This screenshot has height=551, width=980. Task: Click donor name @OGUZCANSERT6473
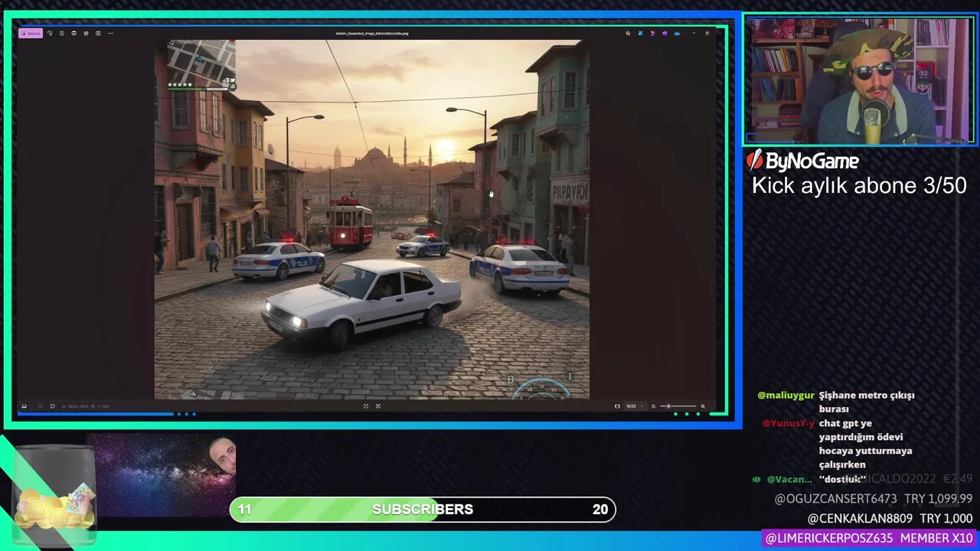(835, 499)
